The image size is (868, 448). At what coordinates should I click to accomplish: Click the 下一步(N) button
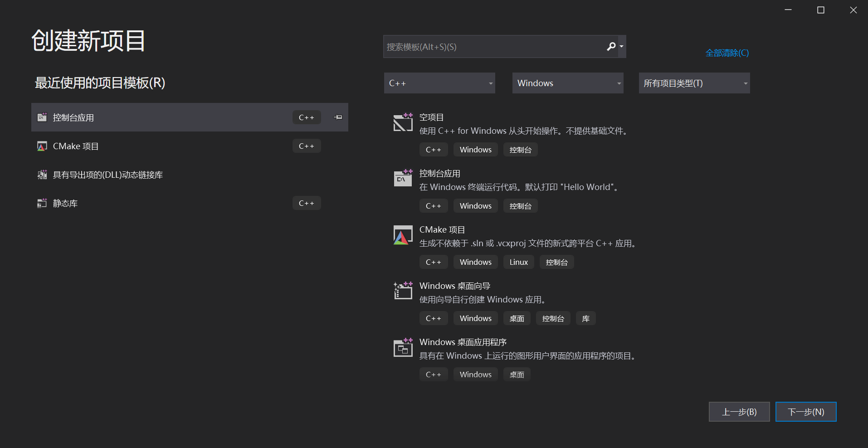click(805, 411)
